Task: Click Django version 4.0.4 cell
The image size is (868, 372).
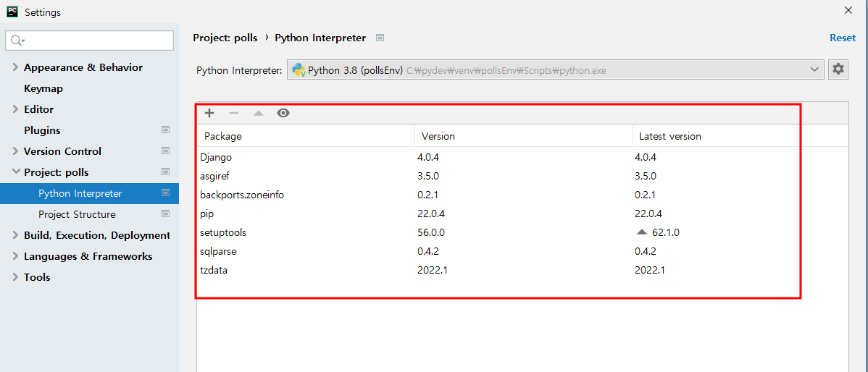Action: tap(428, 158)
